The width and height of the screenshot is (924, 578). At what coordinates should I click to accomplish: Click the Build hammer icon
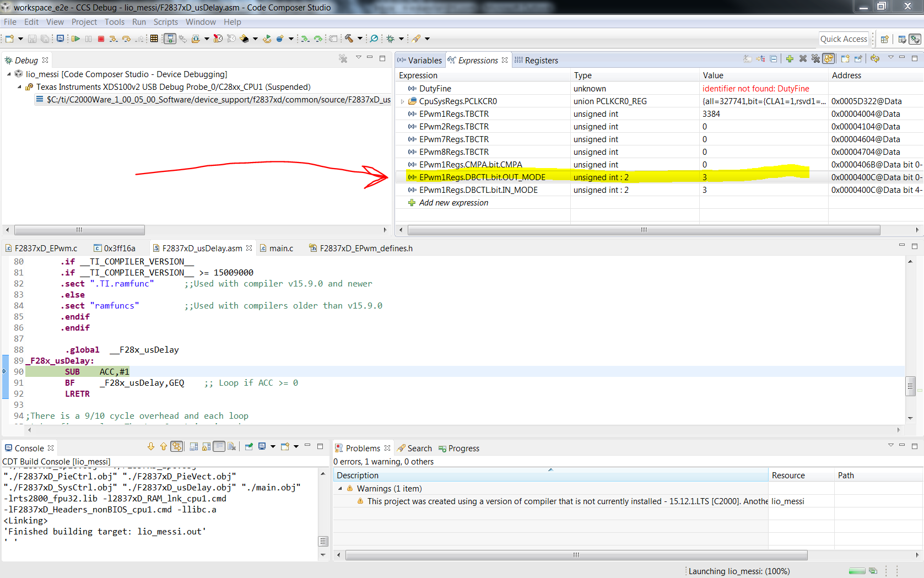click(x=349, y=39)
